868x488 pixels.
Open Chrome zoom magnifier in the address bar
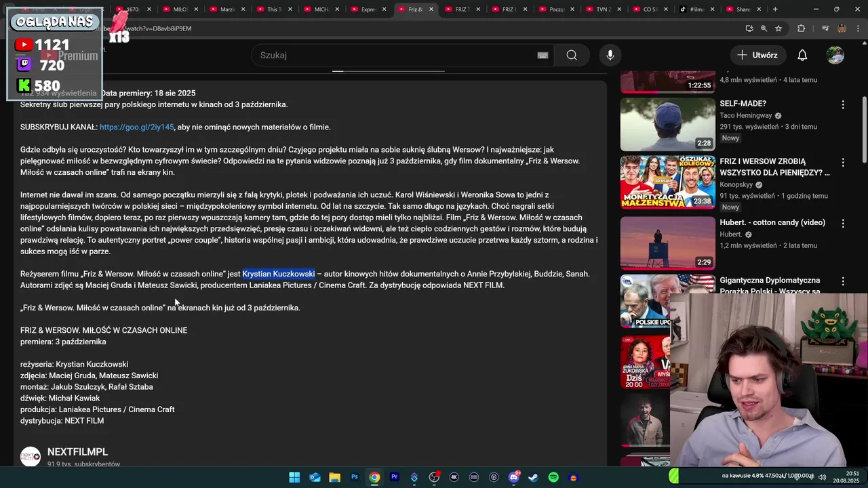(764, 28)
